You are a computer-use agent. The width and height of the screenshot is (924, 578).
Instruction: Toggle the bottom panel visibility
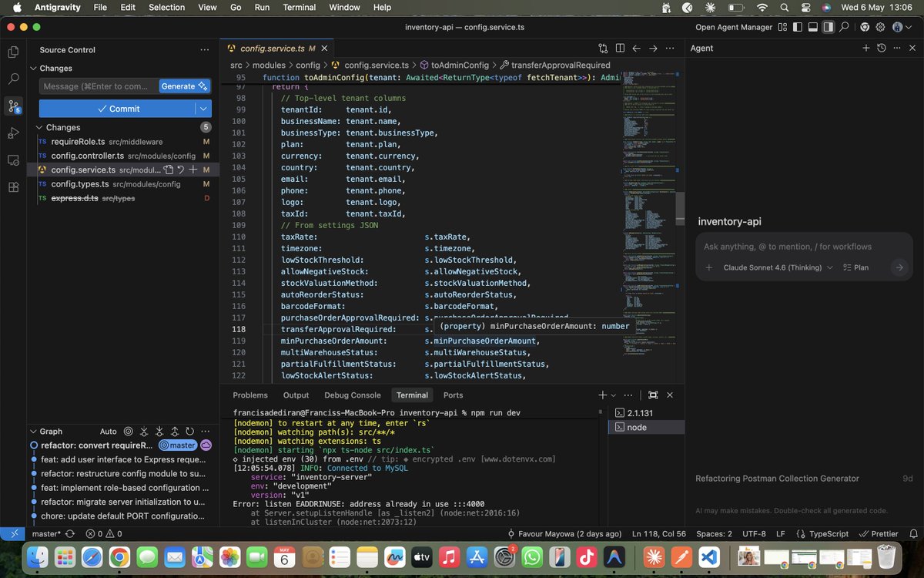813,27
